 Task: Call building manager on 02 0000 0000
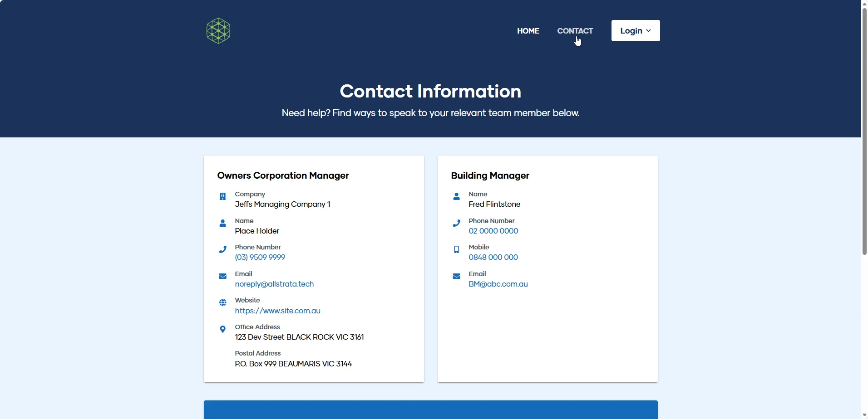tap(493, 231)
